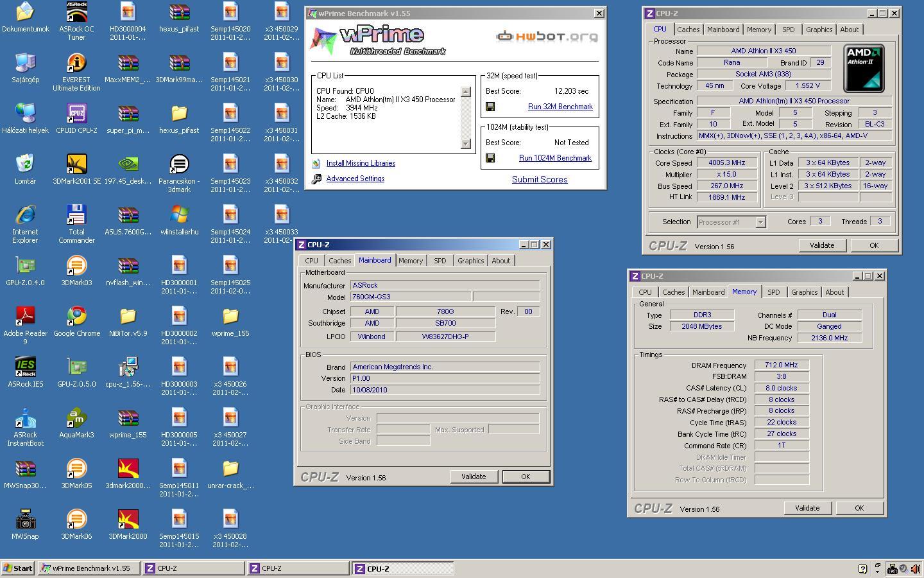Click down arrow of CPU List scrollbar
Image resolution: width=924 pixels, height=578 pixels.
tap(466, 144)
